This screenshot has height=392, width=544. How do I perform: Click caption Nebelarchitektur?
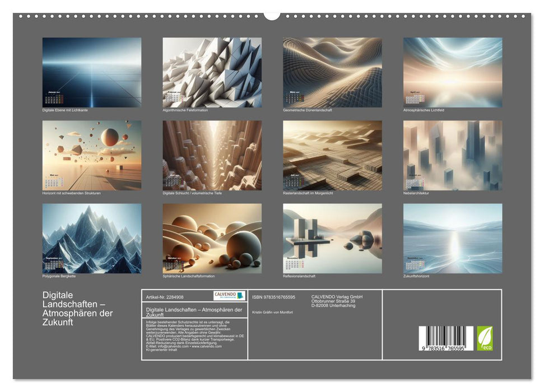click(416, 193)
